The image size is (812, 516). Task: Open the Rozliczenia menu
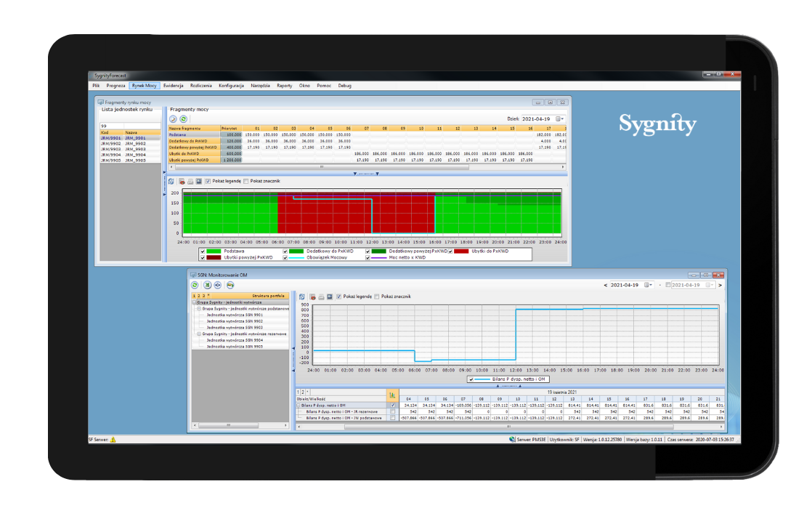[201, 86]
